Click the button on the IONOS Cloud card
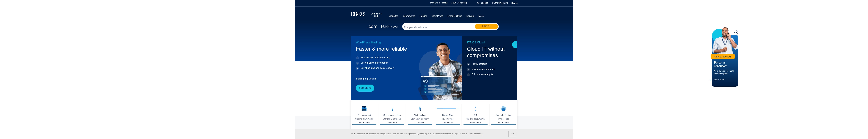This screenshot has height=139, width=868. [515, 45]
